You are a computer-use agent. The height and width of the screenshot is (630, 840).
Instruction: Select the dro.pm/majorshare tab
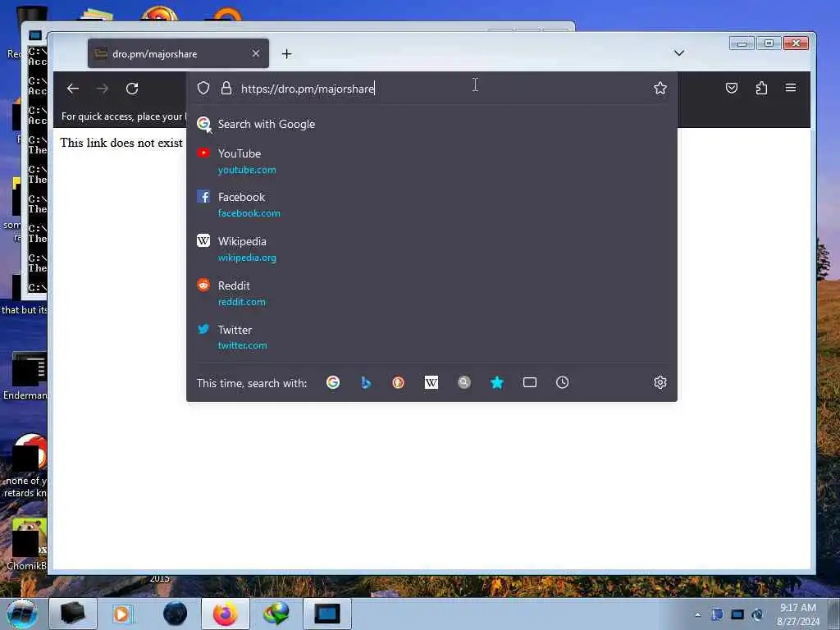coord(178,53)
